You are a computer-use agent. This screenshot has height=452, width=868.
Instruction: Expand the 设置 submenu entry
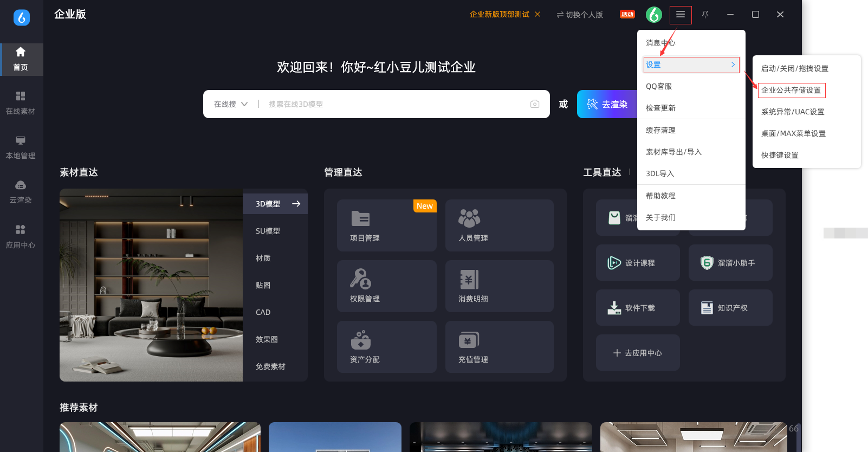(x=691, y=65)
